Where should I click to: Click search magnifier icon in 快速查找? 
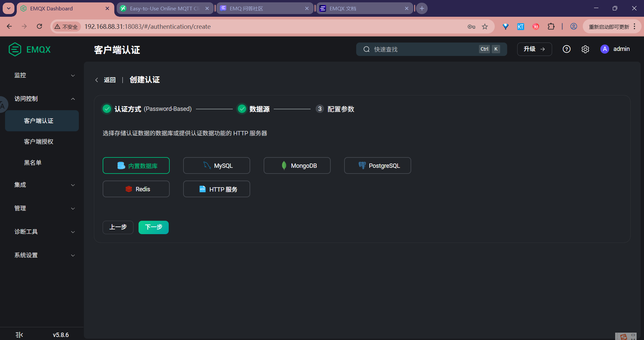click(x=367, y=49)
